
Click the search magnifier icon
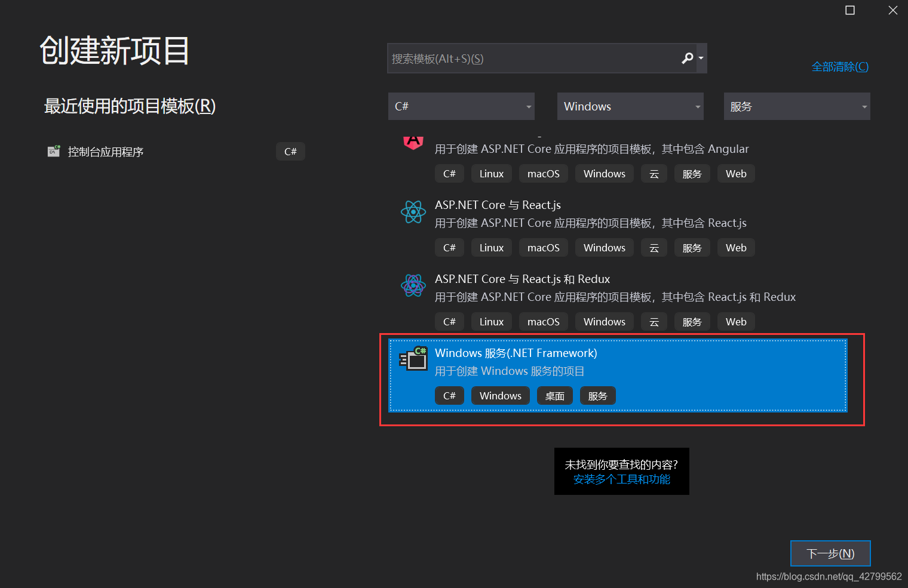(688, 58)
